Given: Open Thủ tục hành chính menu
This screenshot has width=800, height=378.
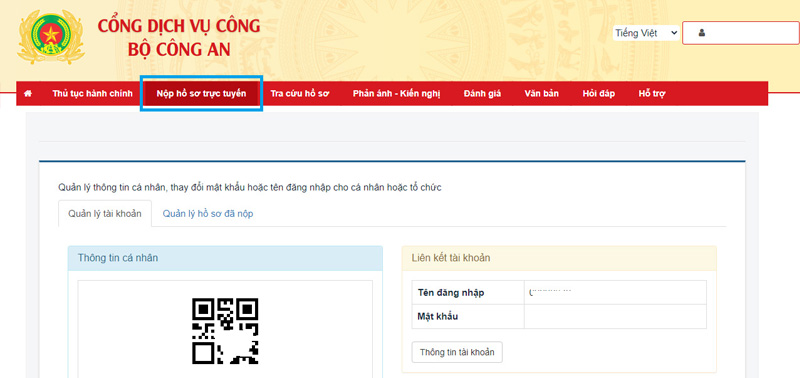Looking at the screenshot, I should click(92, 93).
